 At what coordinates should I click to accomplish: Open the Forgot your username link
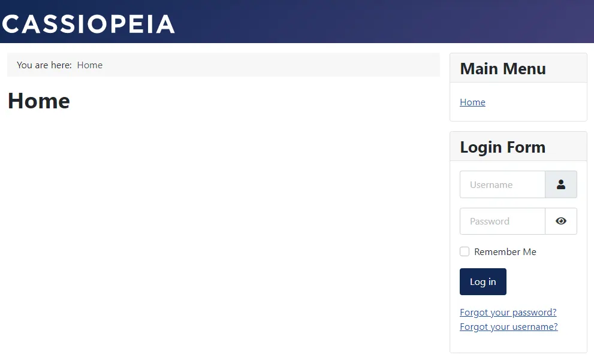click(508, 327)
